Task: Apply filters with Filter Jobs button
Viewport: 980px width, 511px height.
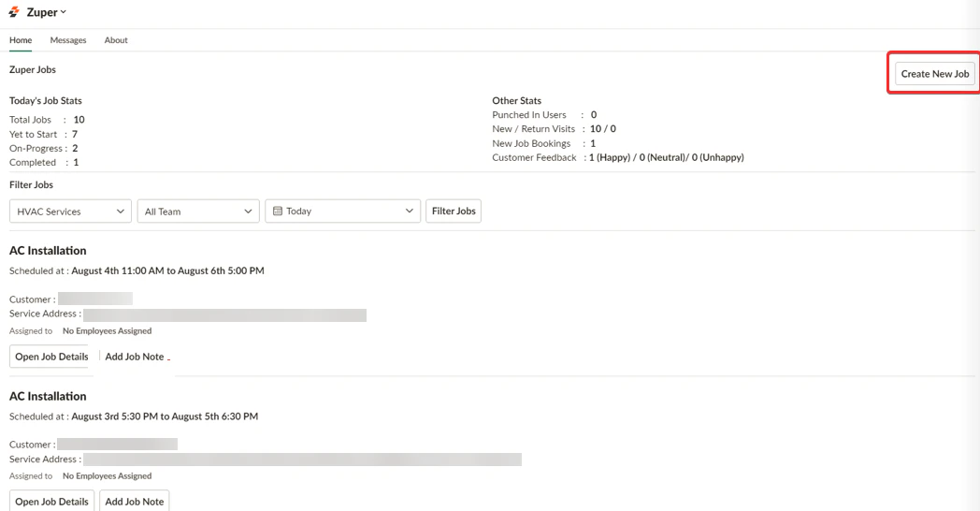Action: point(454,212)
